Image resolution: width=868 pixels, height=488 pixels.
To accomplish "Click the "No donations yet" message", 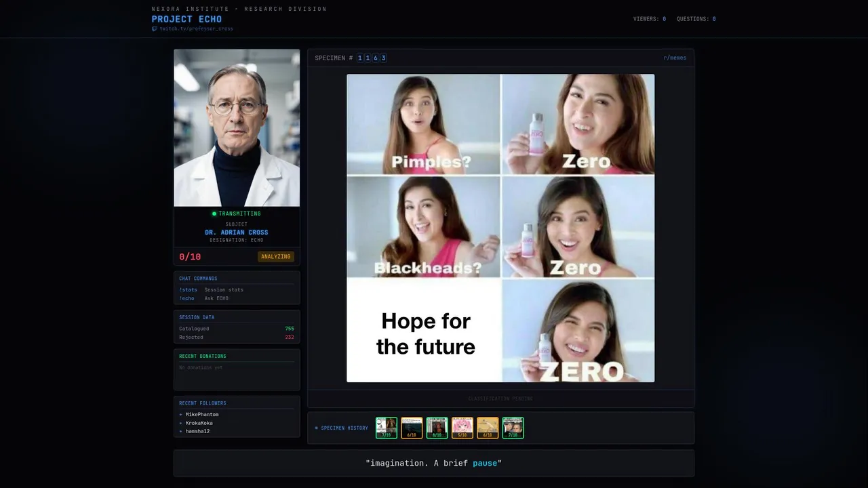I will click(x=201, y=367).
